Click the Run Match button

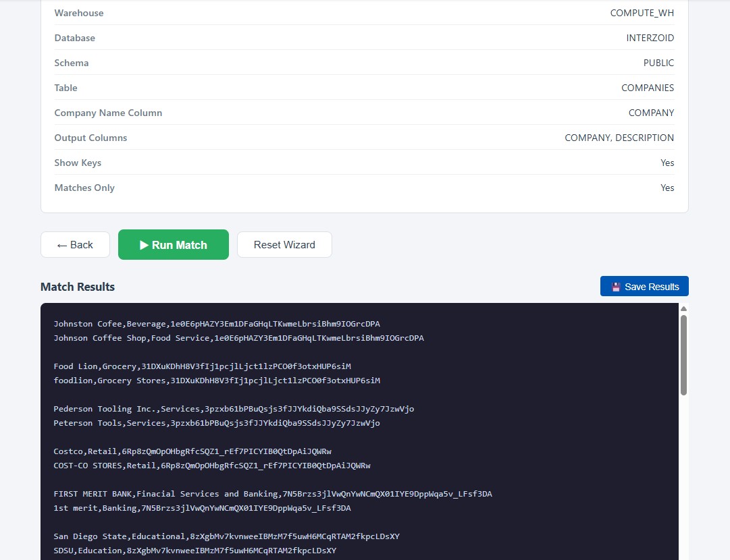[173, 245]
